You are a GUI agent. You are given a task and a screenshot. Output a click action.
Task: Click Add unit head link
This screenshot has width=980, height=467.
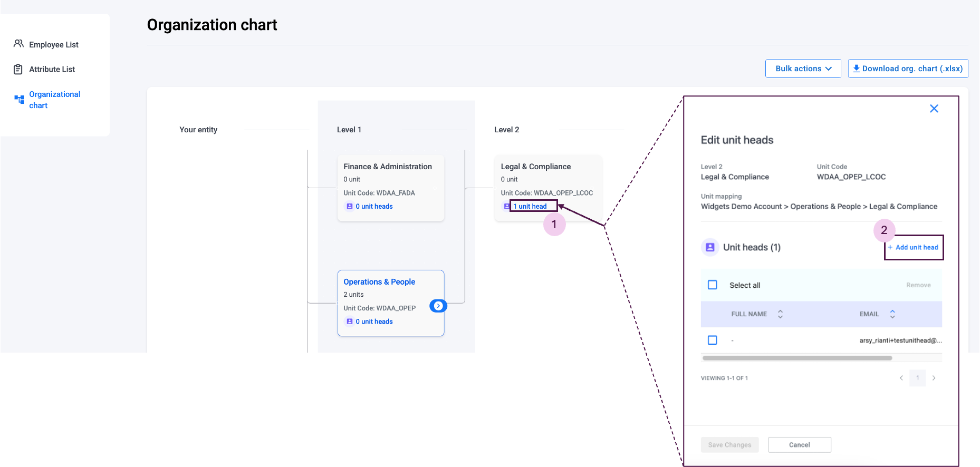point(914,248)
